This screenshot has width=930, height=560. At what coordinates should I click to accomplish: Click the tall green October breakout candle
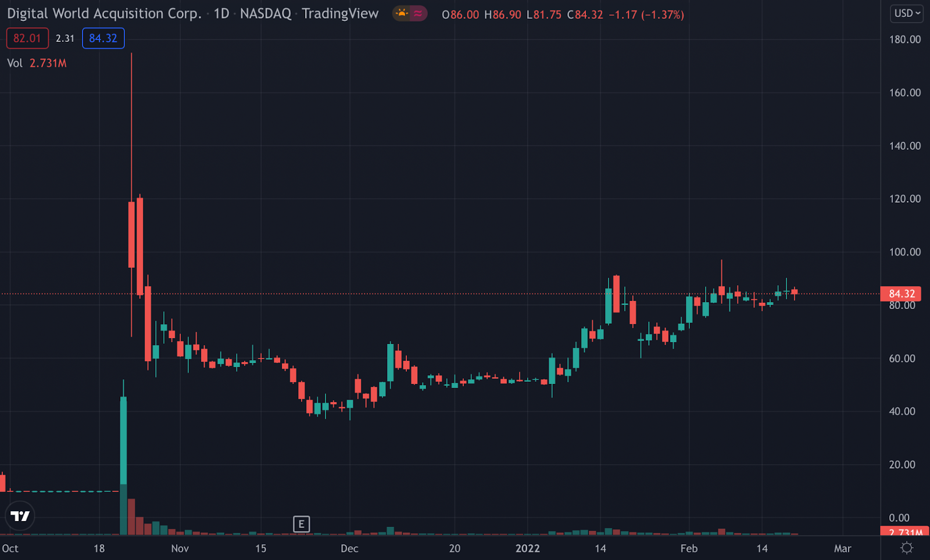tap(123, 440)
